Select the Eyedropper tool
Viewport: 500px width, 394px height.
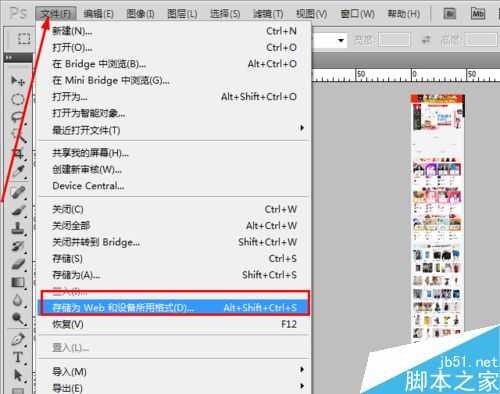[18, 171]
